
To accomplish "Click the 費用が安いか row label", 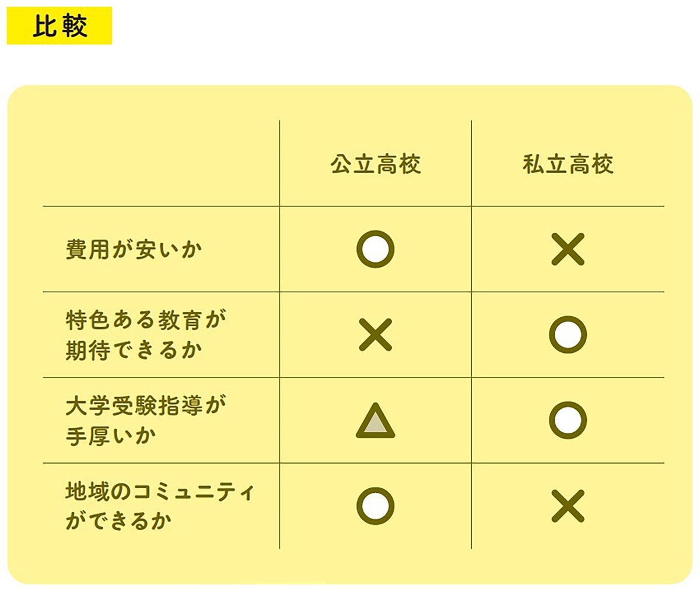I will [134, 250].
